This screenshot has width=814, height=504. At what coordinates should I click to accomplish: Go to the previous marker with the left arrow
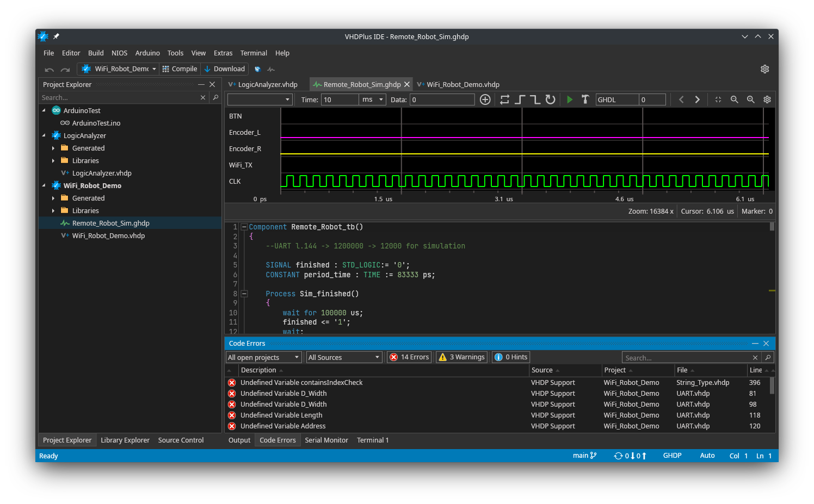point(681,99)
